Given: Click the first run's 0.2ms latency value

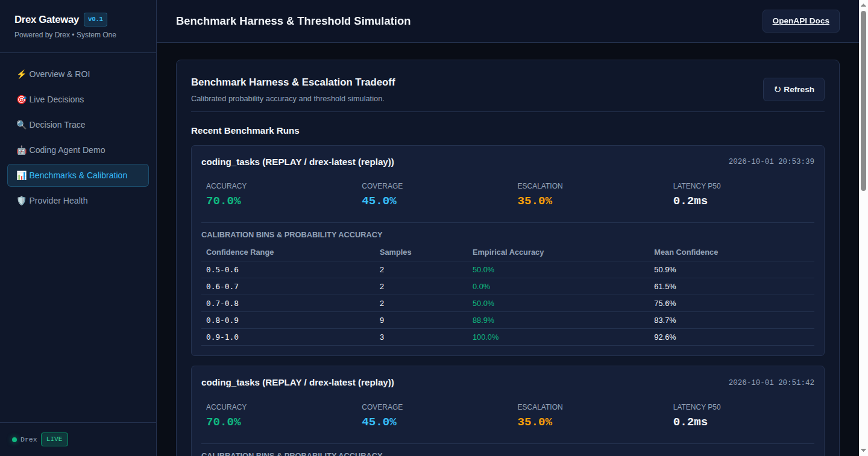Looking at the screenshot, I should tap(690, 201).
